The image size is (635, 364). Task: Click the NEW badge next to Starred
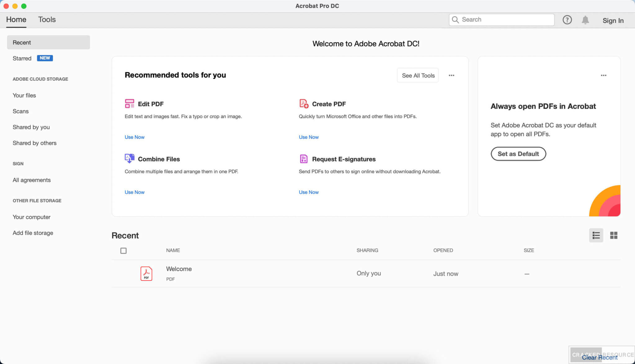(x=45, y=58)
